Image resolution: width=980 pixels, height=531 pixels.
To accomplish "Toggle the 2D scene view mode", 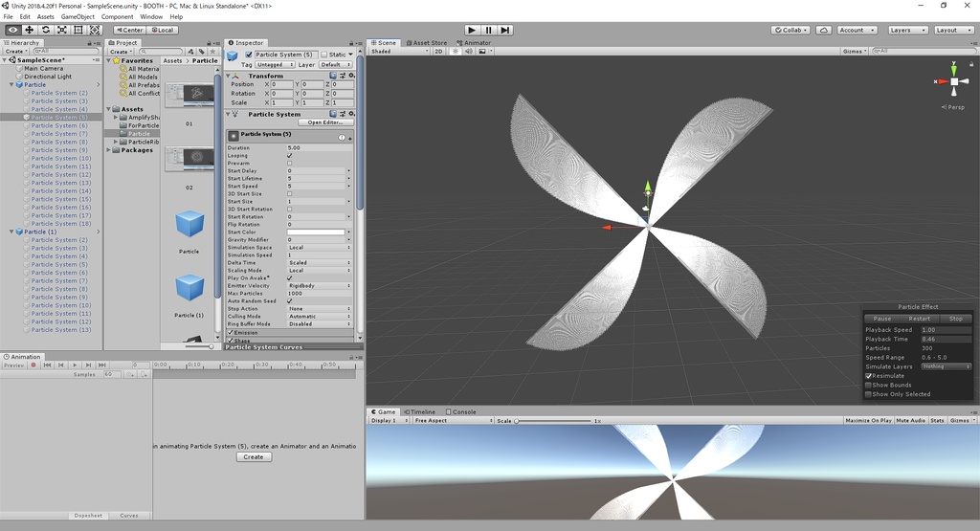I will click(x=438, y=52).
